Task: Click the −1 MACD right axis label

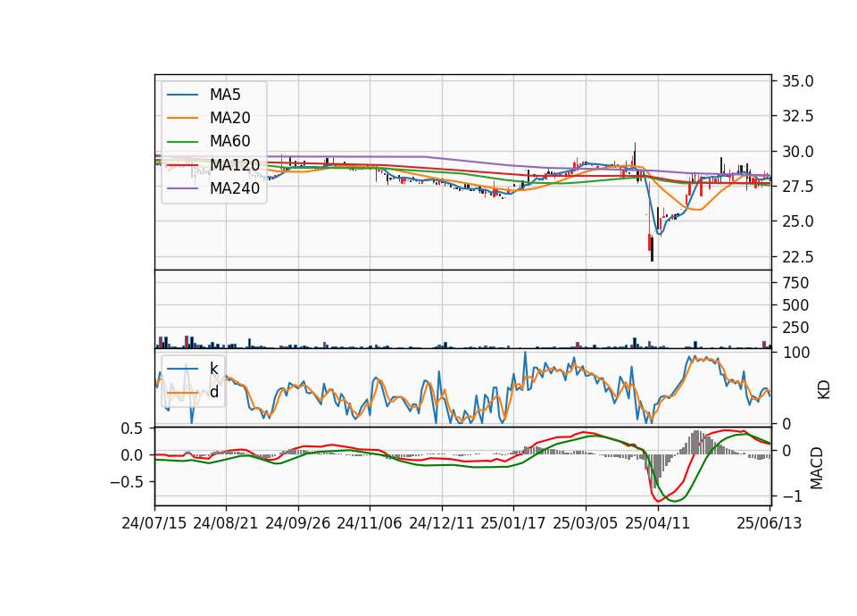Action: click(x=793, y=496)
